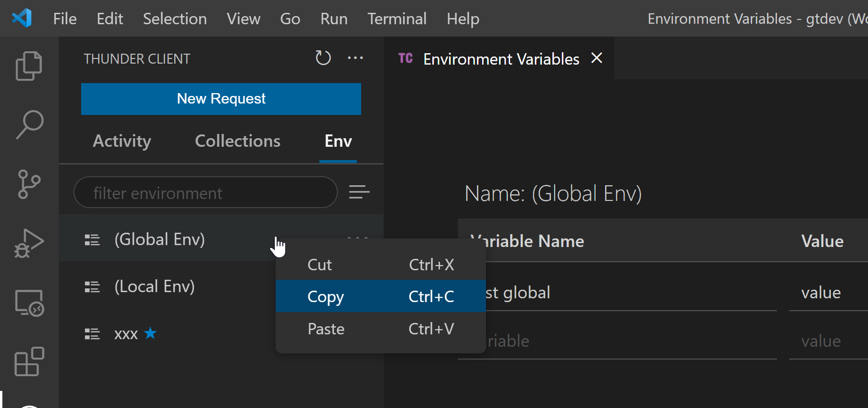Click the 'Name: (Global Env)' heading

(553, 193)
